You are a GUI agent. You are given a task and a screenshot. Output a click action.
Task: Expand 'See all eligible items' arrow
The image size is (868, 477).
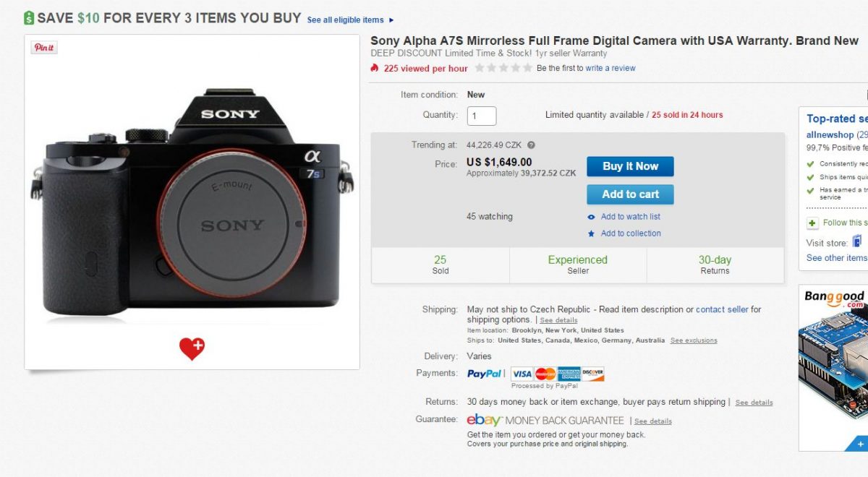pos(392,20)
